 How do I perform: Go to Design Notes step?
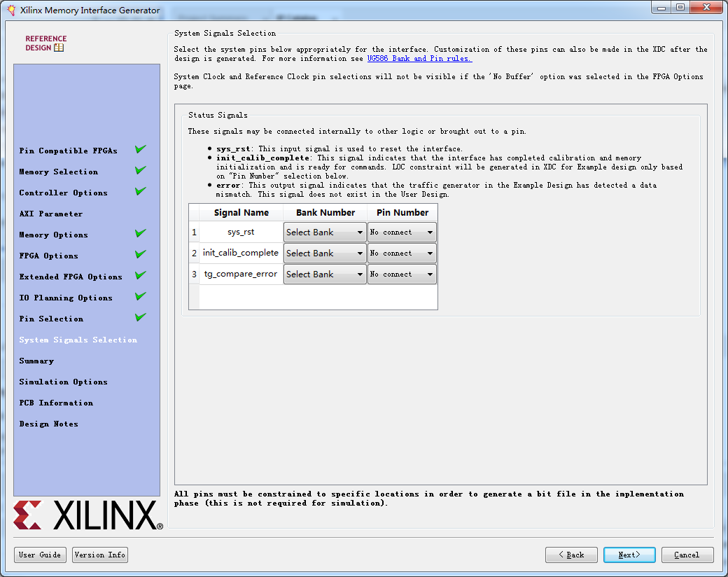click(x=49, y=424)
